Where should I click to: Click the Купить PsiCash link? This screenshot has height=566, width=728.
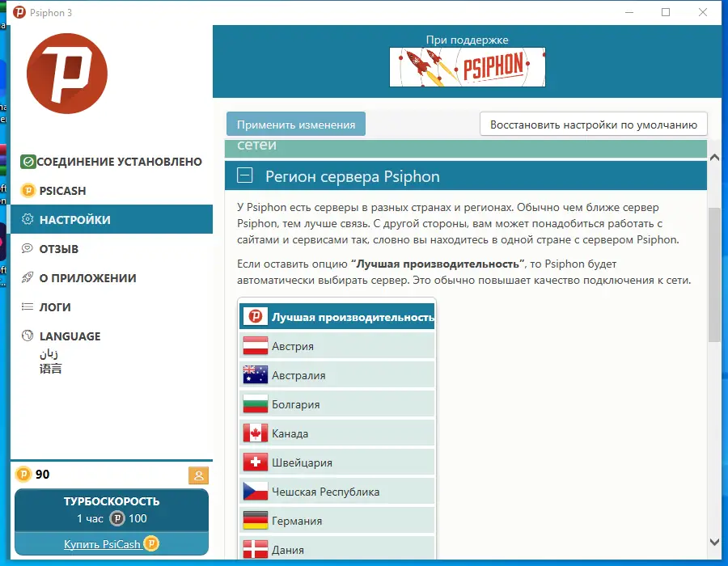pos(102,544)
